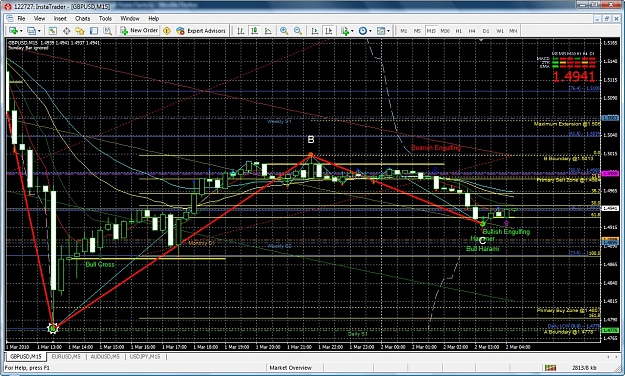This screenshot has width=625, height=376.
Task: Select the W1 timeframe
Action: [x=500, y=31]
